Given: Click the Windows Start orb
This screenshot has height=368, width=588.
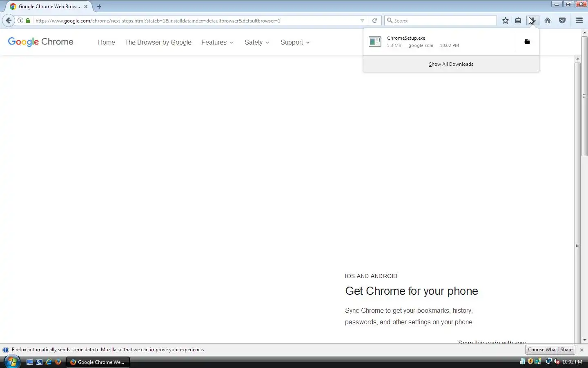Looking at the screenshot, I should click(x=11, y=362).
